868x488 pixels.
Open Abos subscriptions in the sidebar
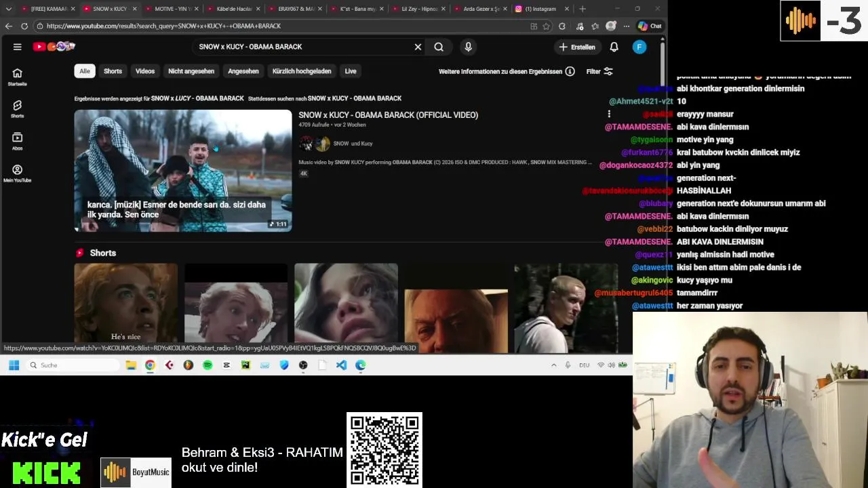[x=18, y=140]
